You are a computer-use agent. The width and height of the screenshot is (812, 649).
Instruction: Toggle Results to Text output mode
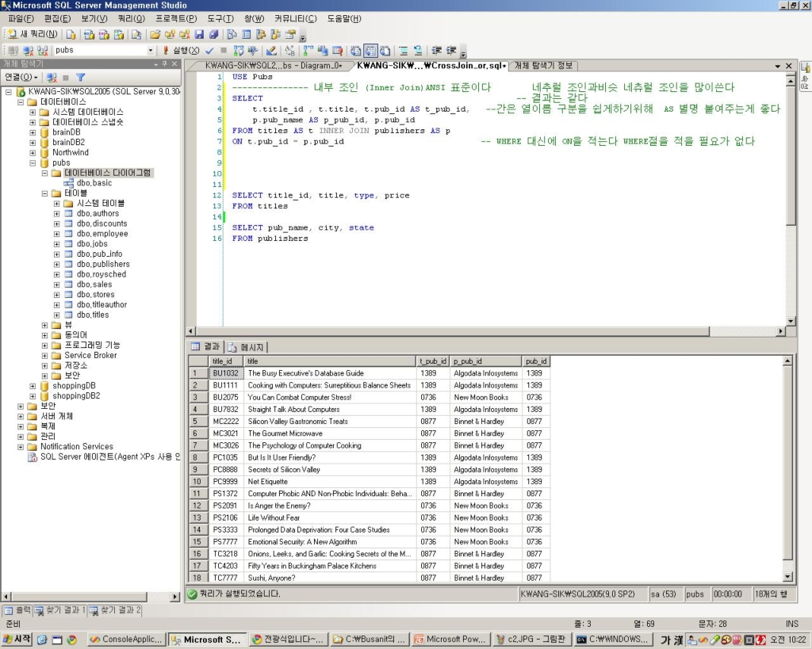click(x=356, y=51)
